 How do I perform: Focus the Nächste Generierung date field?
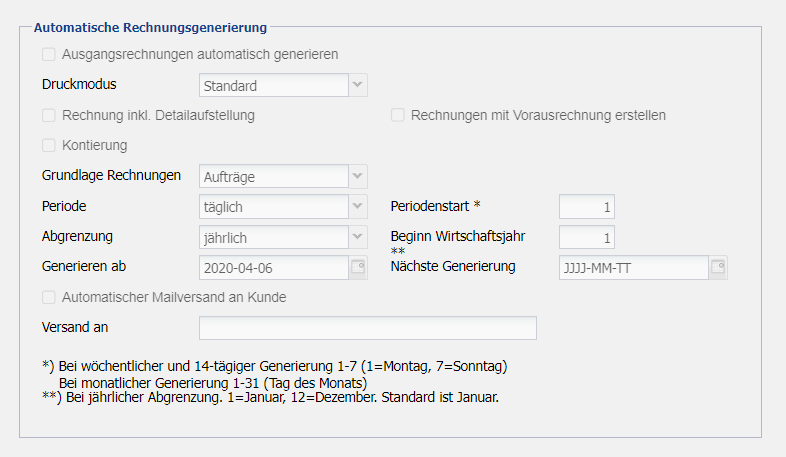pyautogui.click(x=632, y=267)
